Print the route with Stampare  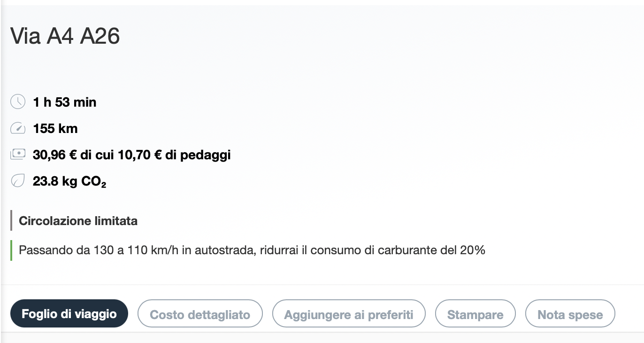point(475,314)
